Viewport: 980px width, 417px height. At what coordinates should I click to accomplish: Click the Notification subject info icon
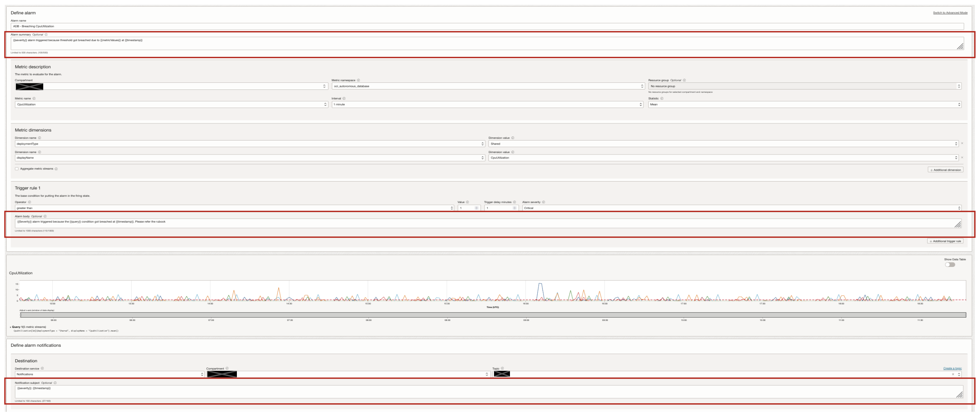coord(55,383)
